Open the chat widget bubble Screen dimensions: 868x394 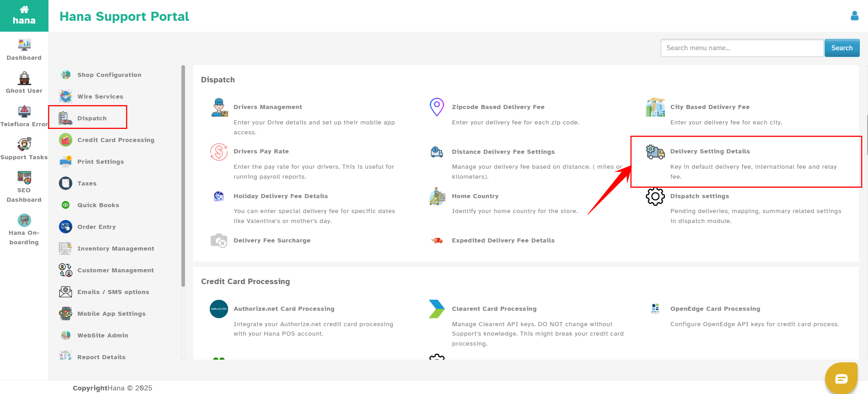coord(841,378)
